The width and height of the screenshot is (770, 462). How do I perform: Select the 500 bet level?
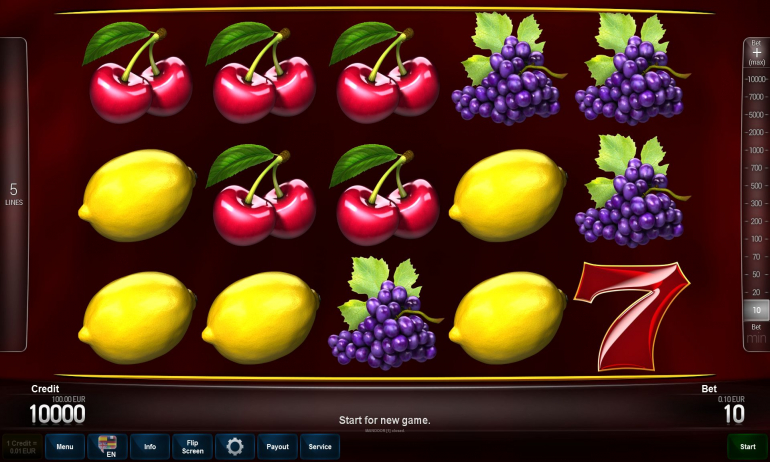click(x=756, y=186)
